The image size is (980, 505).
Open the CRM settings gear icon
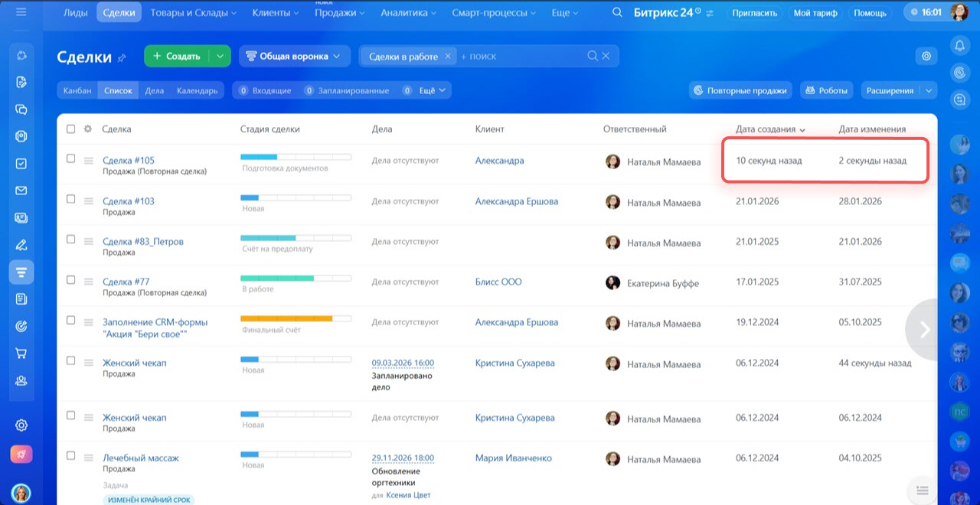pos(926,56)
